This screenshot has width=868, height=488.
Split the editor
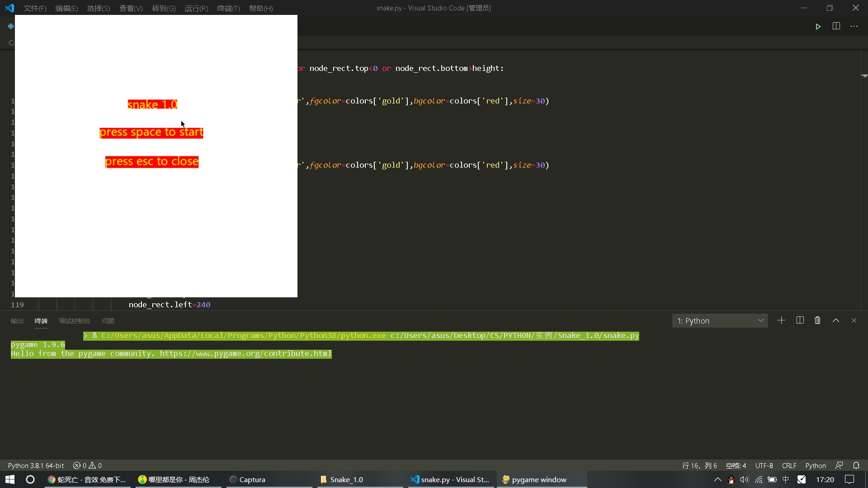coord(836,26)
